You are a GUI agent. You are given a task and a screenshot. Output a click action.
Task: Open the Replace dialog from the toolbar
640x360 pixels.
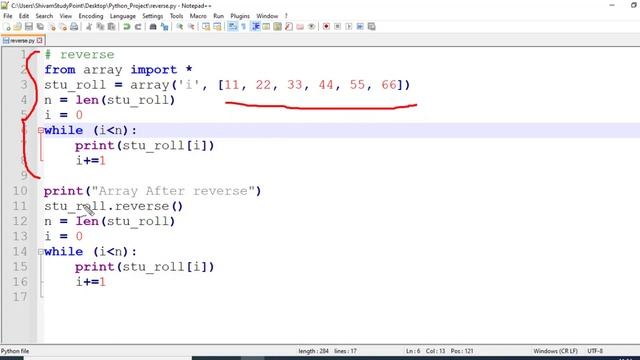coord(164,27)
